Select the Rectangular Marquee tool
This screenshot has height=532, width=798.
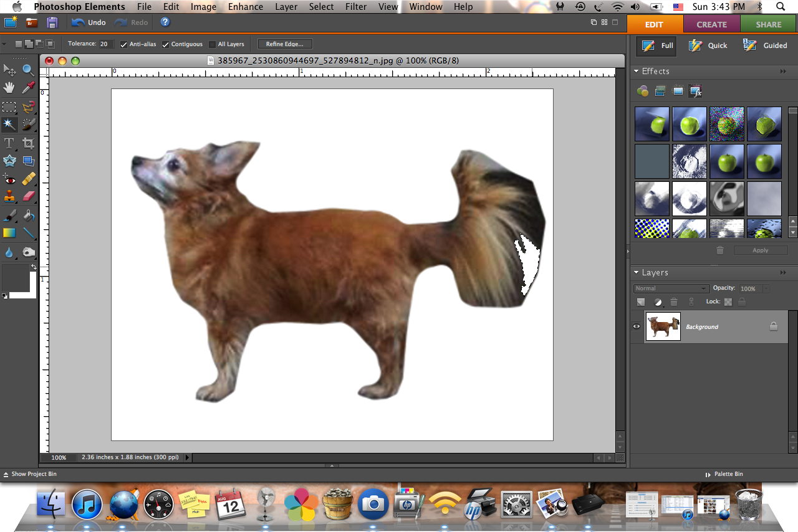[9, 107]
